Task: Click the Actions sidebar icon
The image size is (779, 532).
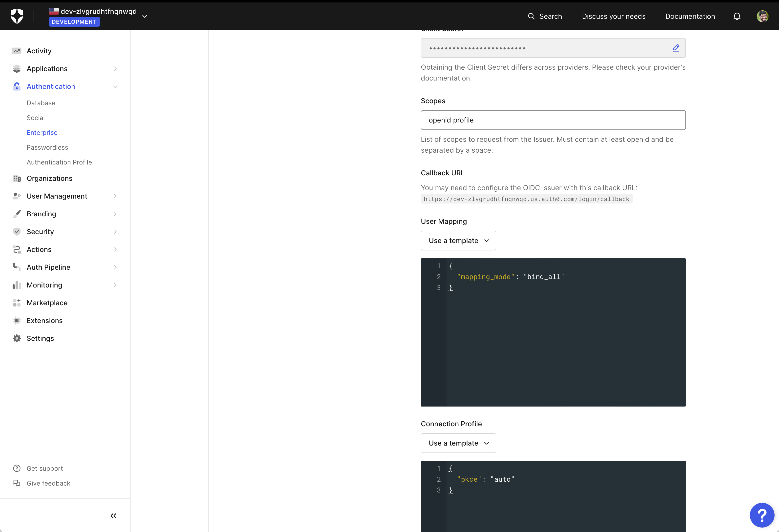Action: click(x=17, y=249)
